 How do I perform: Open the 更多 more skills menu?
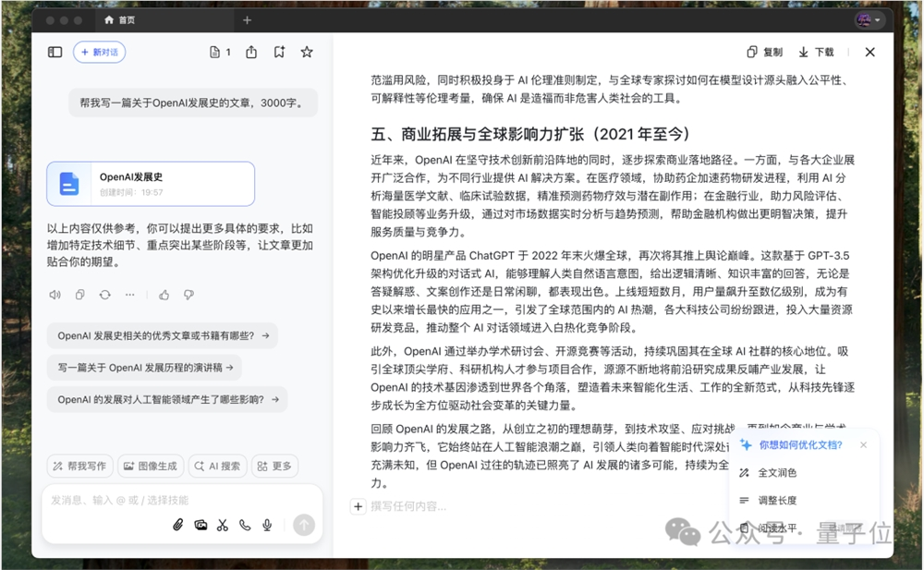(274, 466)
